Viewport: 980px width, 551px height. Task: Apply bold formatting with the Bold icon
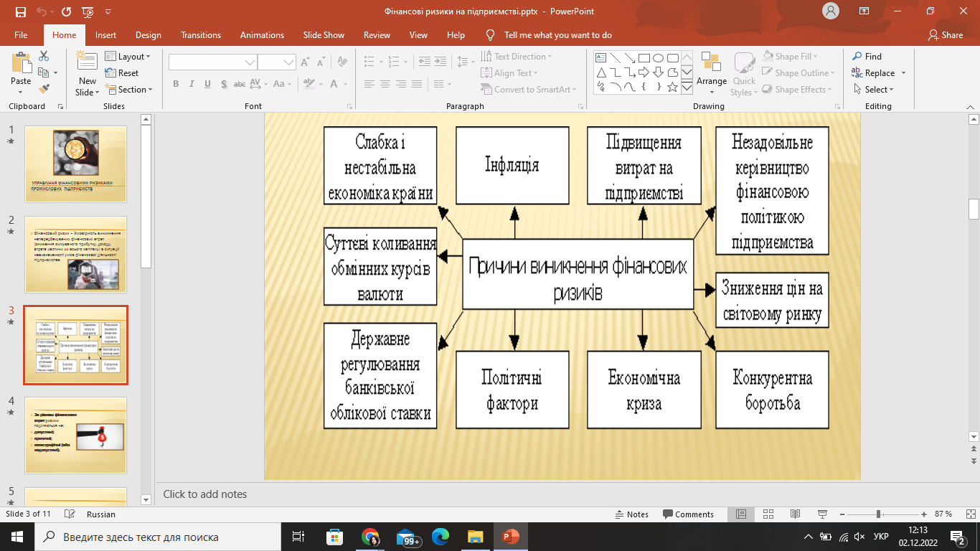(175, 84)
